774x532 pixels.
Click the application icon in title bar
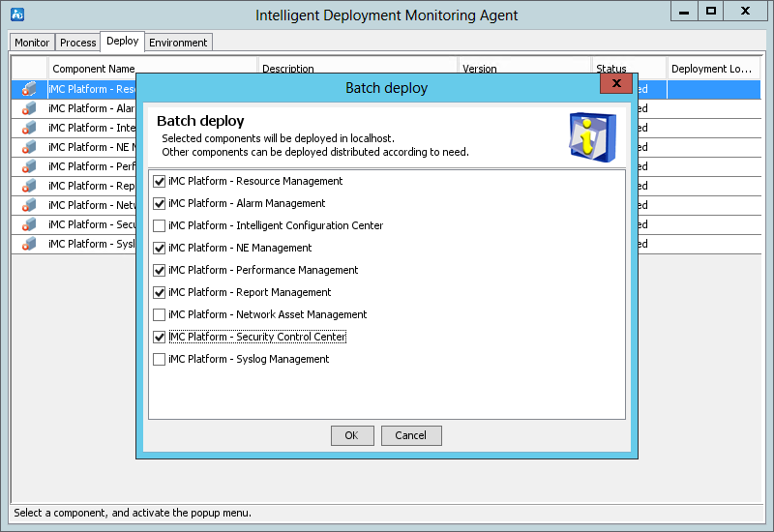[x=17, y=15]
